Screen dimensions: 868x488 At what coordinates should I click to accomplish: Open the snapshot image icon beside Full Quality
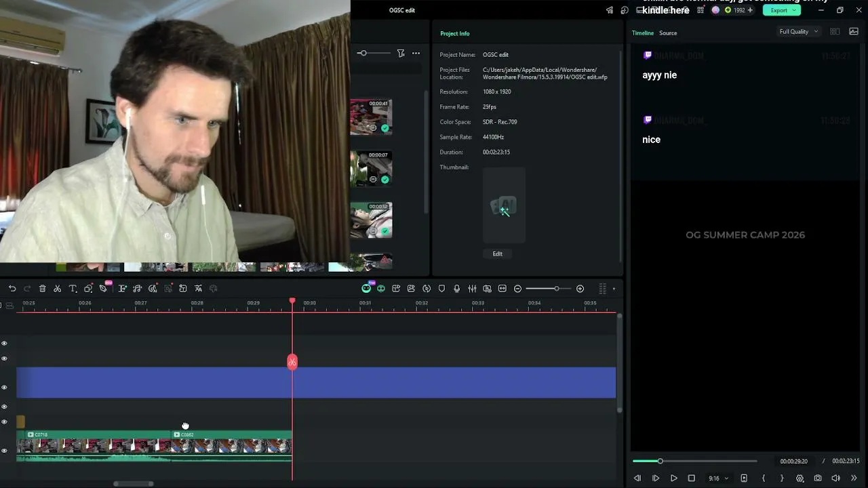[x=854, y=31]
